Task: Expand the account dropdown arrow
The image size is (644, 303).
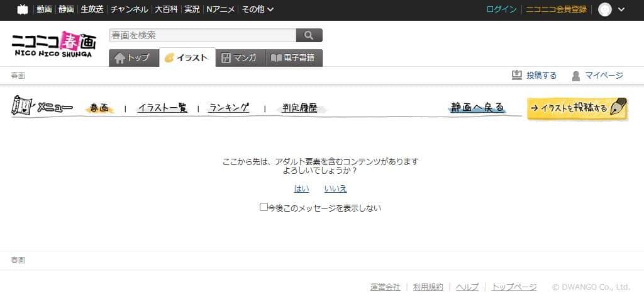Action: tap(621, 9)
